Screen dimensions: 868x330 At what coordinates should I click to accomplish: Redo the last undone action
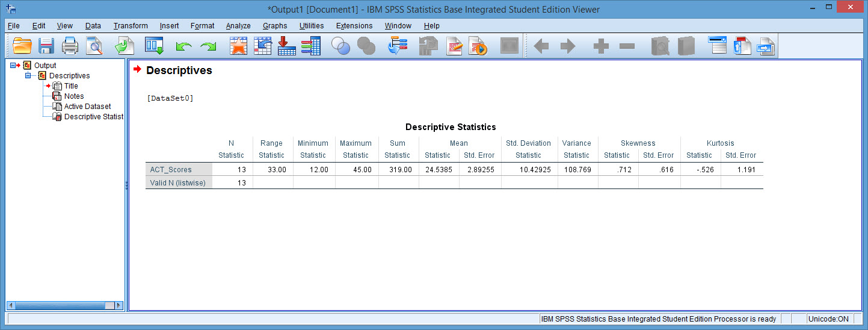click(x=208, y=47)
